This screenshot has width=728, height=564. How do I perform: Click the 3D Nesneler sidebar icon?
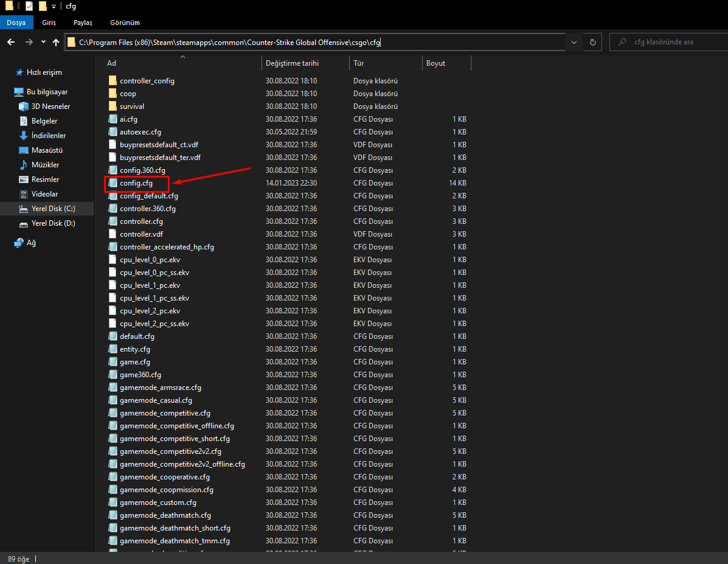pos(24,106)
